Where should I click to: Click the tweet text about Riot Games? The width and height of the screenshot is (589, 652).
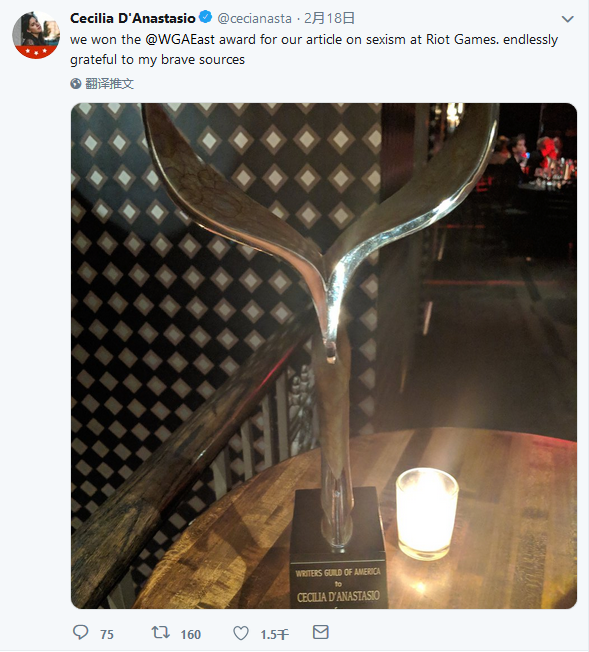pos(314,49)
